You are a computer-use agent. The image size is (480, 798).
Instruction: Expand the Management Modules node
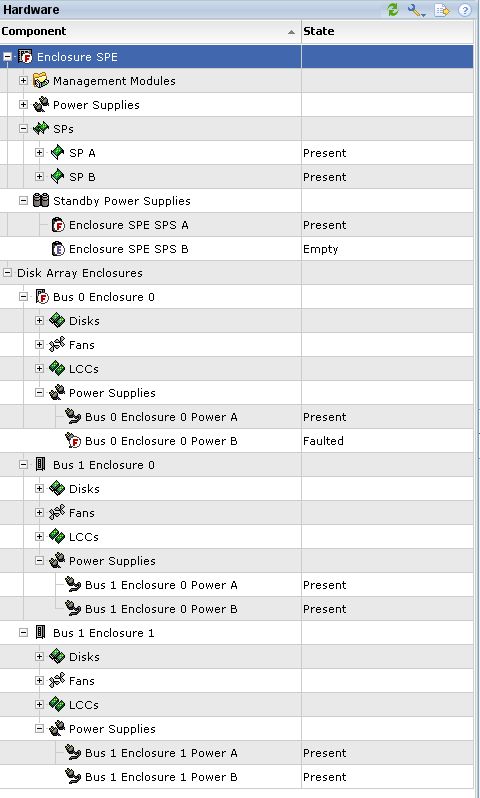tap(23, 80)
